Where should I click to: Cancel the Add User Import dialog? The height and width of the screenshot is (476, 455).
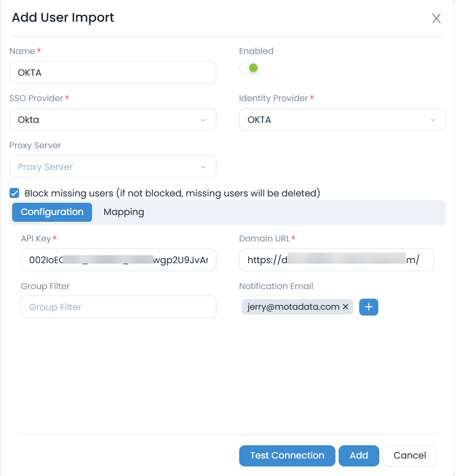click(410, 455)
